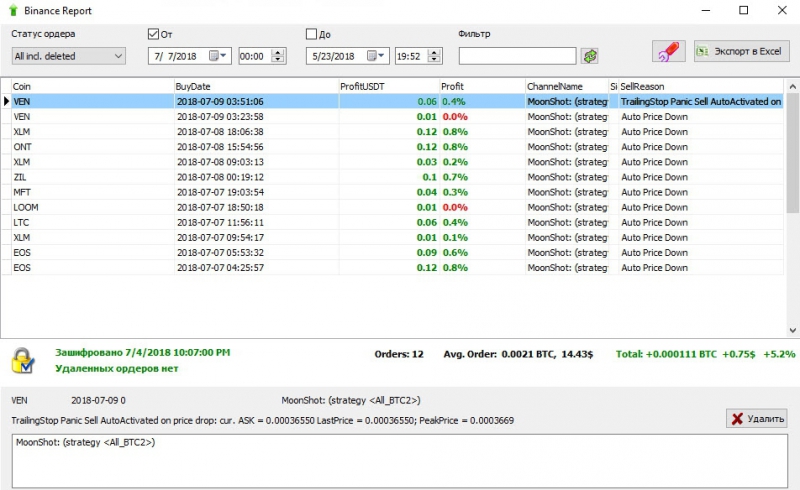Toggle the 'От' date checkbox
The image size is (800, 490).
coord(153,34)
